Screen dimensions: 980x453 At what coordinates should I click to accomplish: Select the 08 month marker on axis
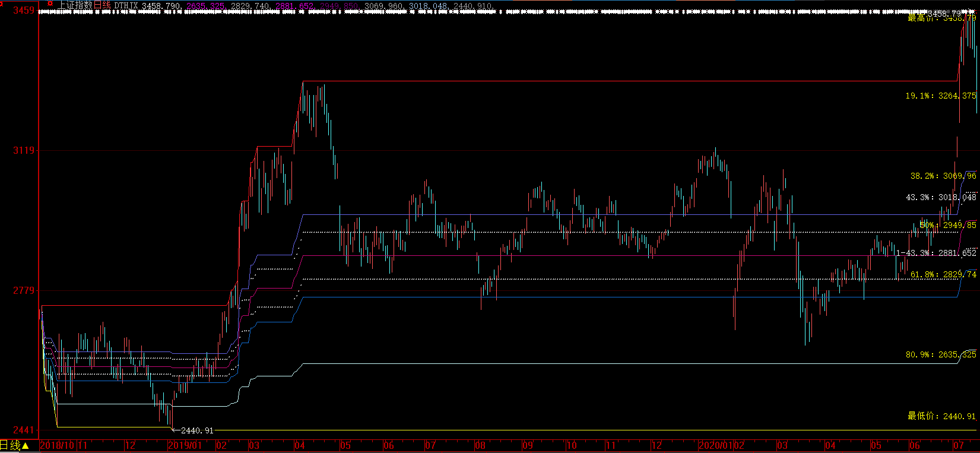pyautogui.click(x=480, y=445)
